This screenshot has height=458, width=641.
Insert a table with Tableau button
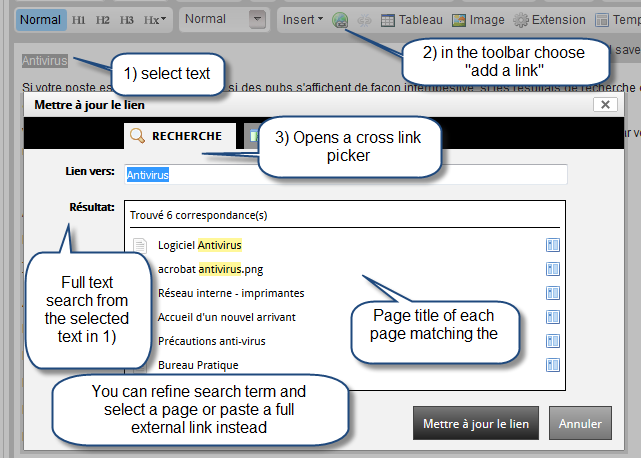[x=412, y=20]
